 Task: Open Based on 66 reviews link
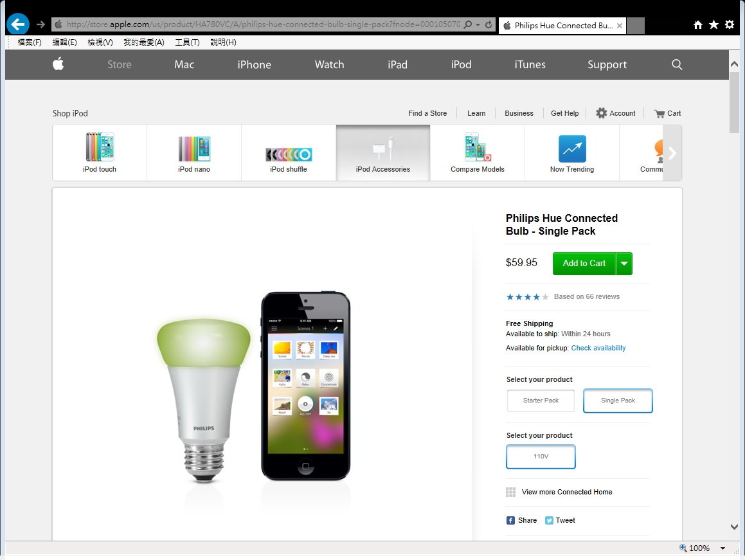click(586, 296)
